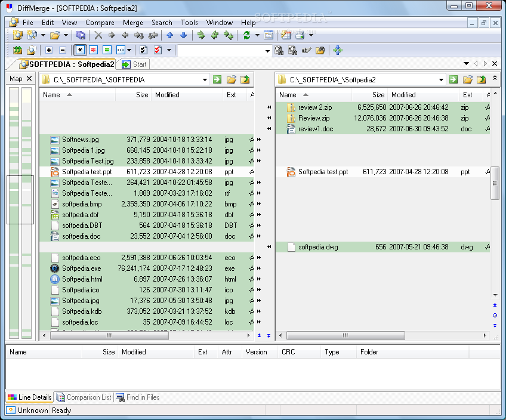Toggle the show identical items green filter
506x420 pixels.
pyautogui.click(x=107, y=50)
